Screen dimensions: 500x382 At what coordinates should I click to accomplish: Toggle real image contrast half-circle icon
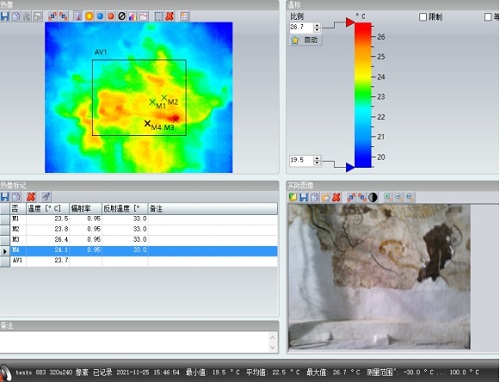[373, 197]
